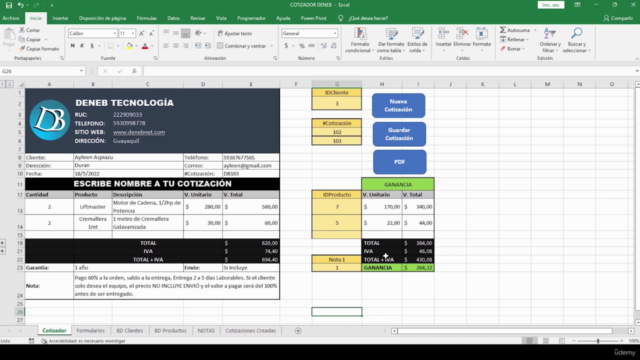Click the formula bar input
Viewport: 640px width, 360px height.
pos(388,71)
